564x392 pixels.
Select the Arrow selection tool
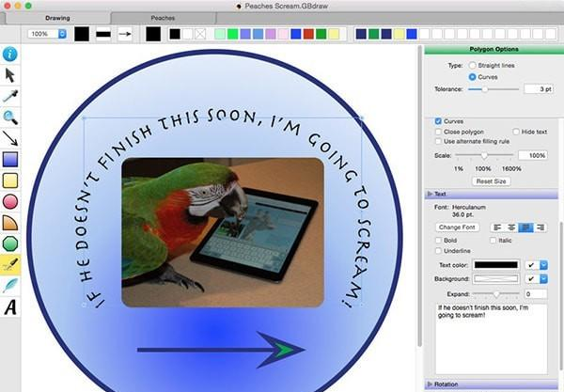coord(11,75)
